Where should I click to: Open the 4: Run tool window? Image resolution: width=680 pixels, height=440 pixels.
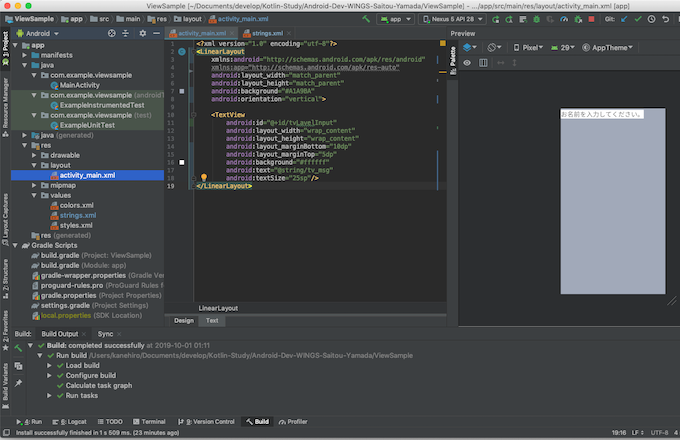29,422
